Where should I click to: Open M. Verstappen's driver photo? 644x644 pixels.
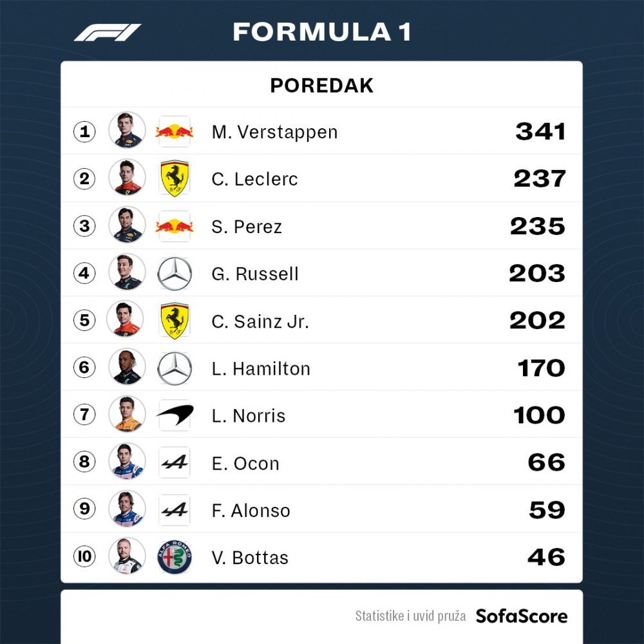pyautogui.click(x=127, y=130)
